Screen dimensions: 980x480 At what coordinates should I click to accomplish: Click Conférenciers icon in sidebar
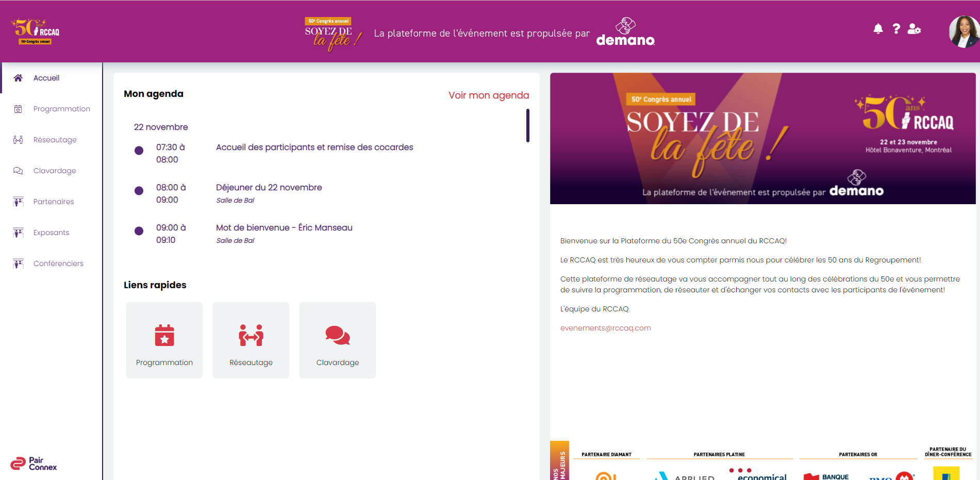tap(18, 263)
